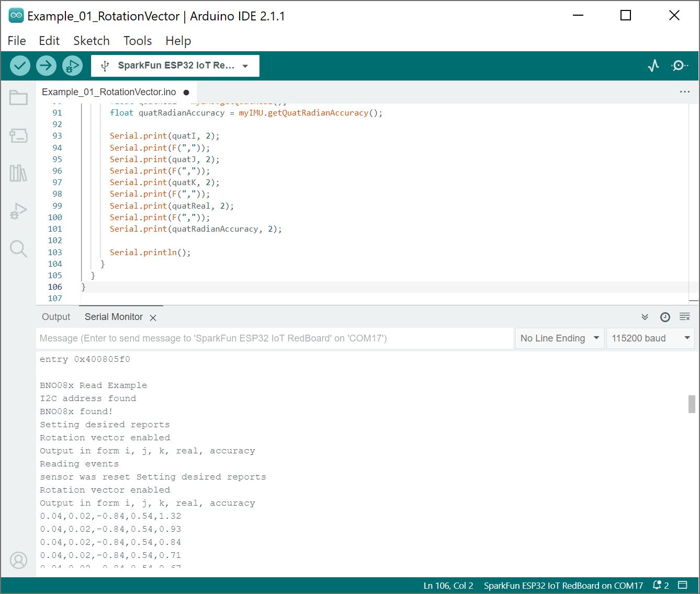Maximize the Arduino IDE window
Screen dimensions: 700x594
(626, 16)
